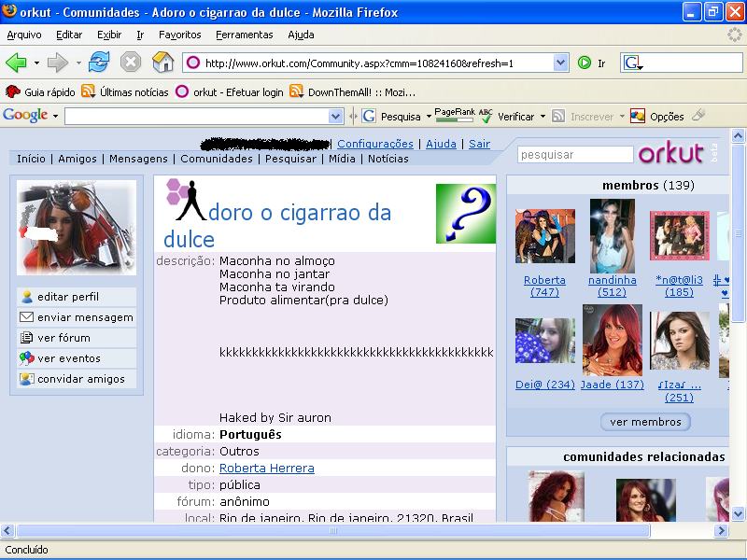Viewport: 747px width, 560px height.
Task: Click the Configurações link
Action: [x=375, y=144]
